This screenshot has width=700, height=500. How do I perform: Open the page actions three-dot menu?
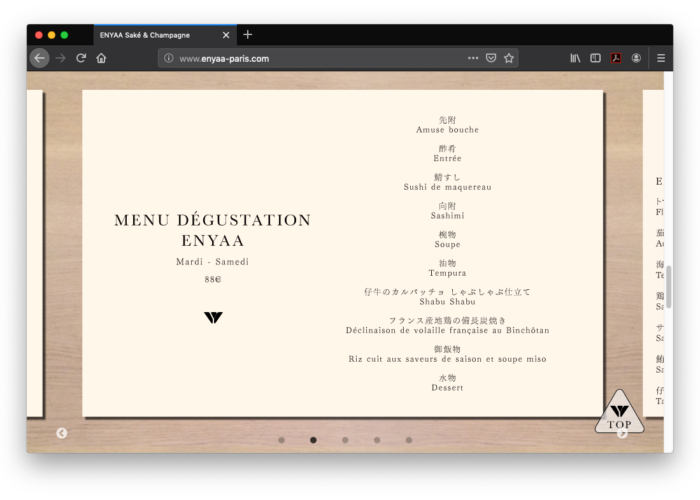(473, 58)
